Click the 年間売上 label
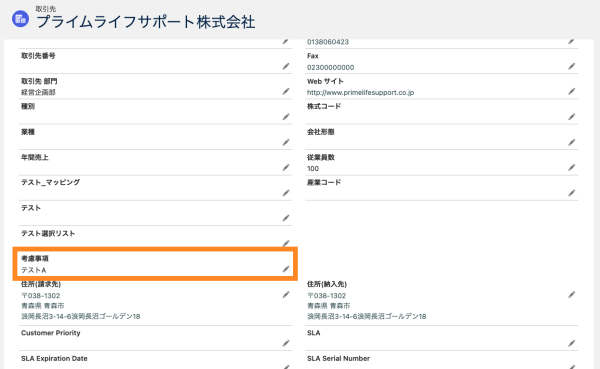Image resolution: width=600 pixels, height=369 pixels. point(35,157)
